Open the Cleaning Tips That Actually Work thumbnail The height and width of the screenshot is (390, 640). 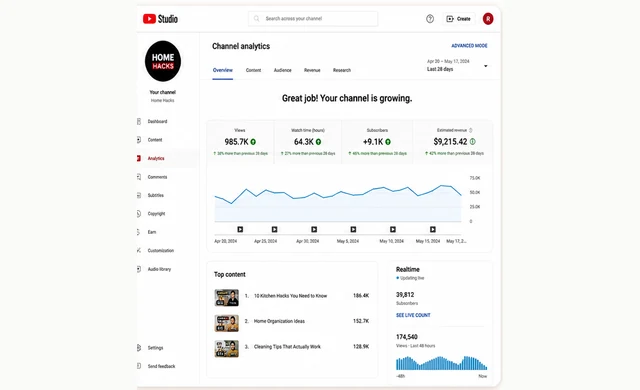tap(227, 349)
